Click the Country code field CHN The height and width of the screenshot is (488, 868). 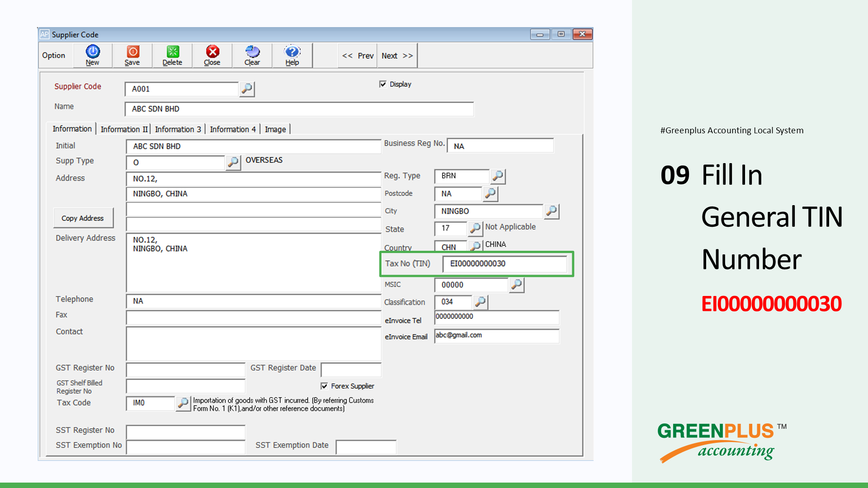coord(451,246)
